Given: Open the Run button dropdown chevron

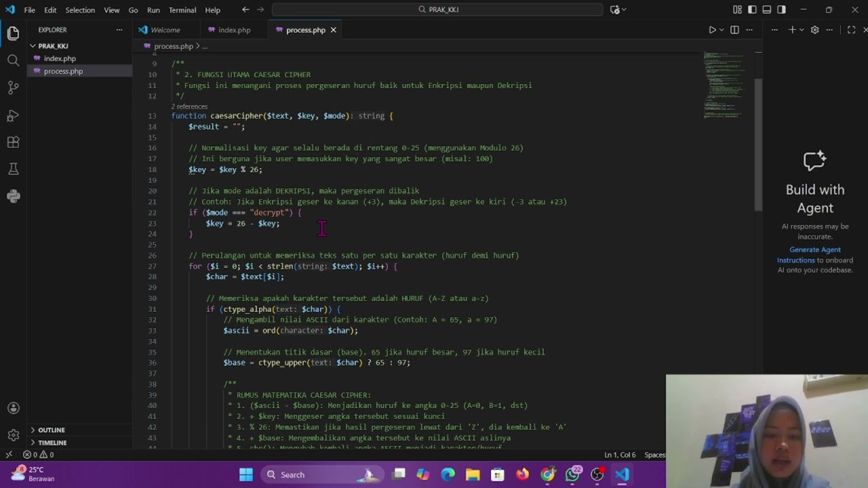Looking at the screenshot, I should pyautogui.click(x=722, y=30).
